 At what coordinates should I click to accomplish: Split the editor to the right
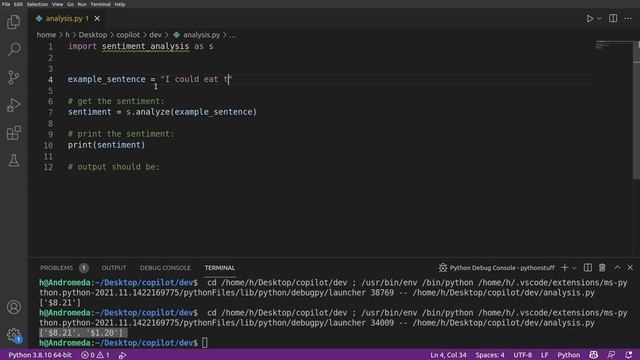[x=613, y=18]
